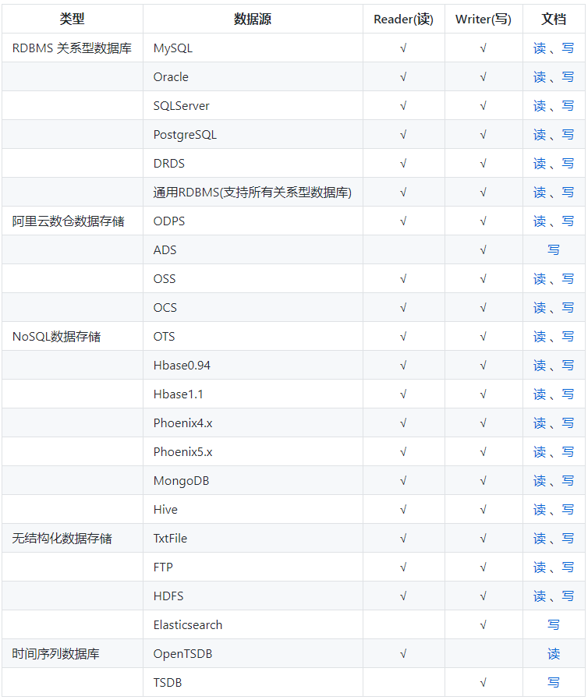The height and width of the screenshot is (700, 588).
Task: Open the ODPS write (写) doc link
Action: pyautogui.click(x=568, y=221)
